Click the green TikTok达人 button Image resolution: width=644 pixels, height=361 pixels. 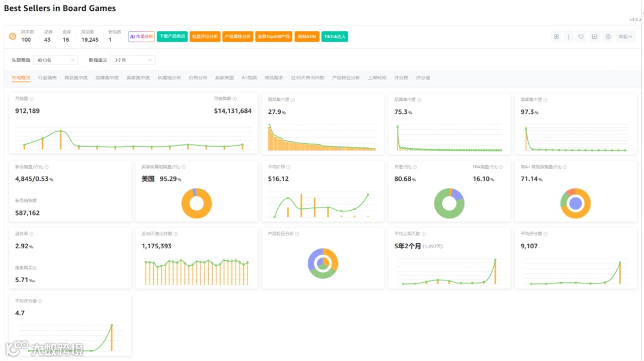(x=335, y=36)
